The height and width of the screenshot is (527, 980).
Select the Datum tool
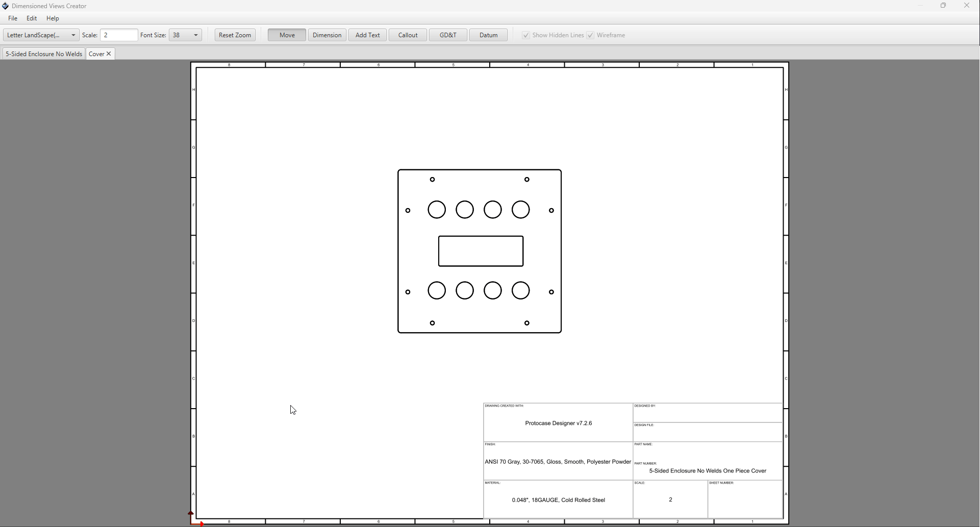[488, 35]
